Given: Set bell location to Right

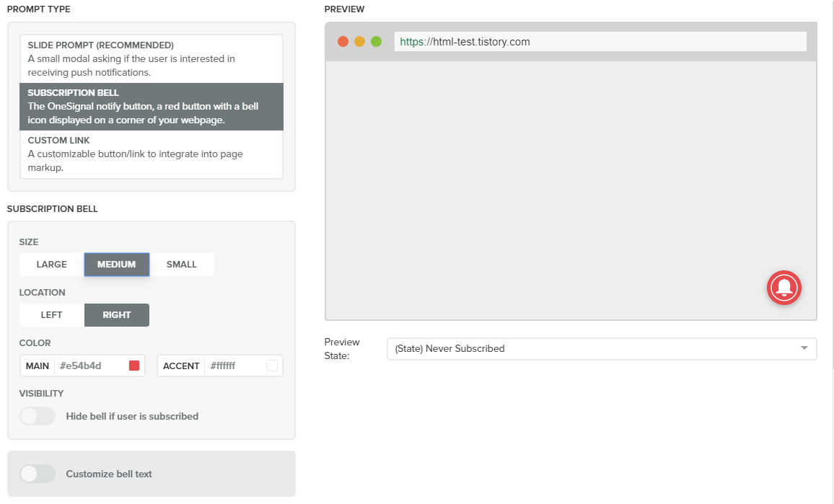Looking at the screenshot, I should pyautogui.click(x=117, y=315).
